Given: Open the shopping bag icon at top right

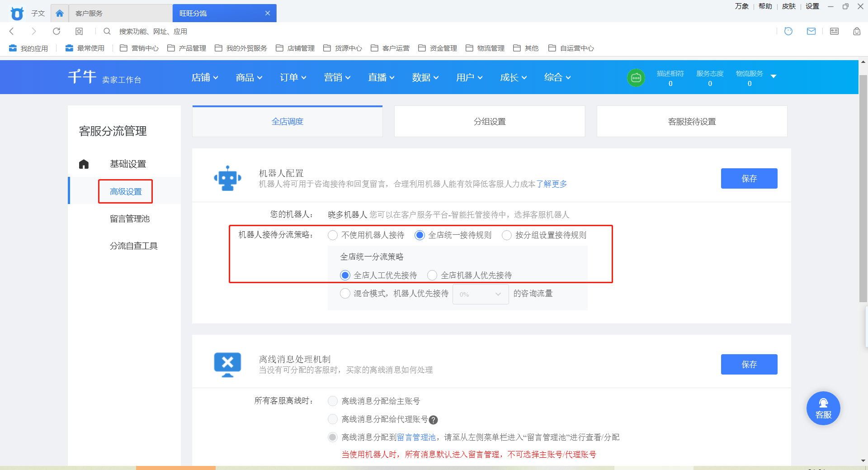Looking at the screenshot, I should pyautogui.click(x=857, y=31).
